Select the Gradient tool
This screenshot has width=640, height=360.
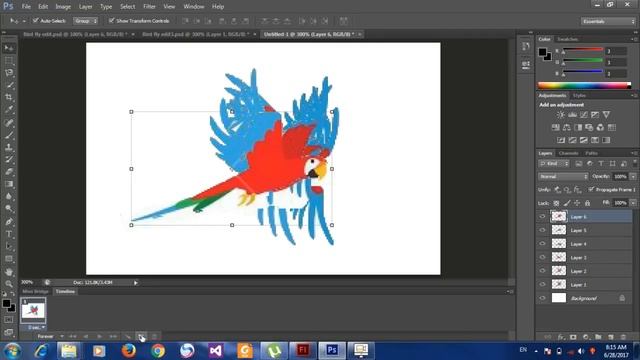coord(9,184)
